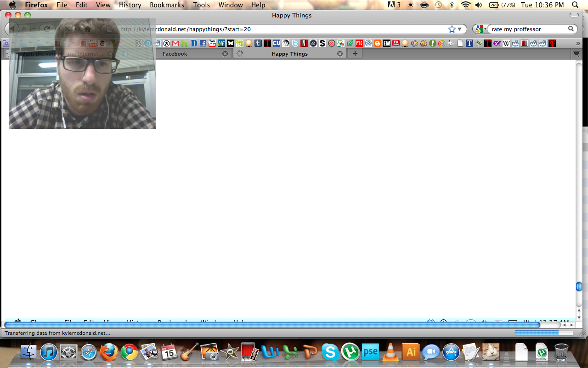Screen dimensions: 588x368
Task: Launch Skype from the dock
Action: (330, 352)
